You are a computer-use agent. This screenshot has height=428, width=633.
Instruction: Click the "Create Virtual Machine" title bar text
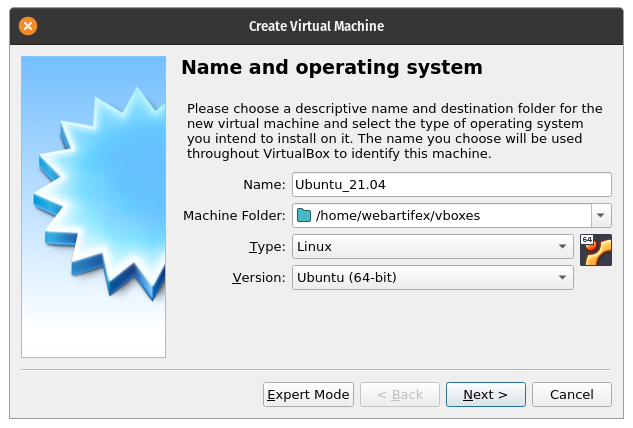[x=316, y=26]
